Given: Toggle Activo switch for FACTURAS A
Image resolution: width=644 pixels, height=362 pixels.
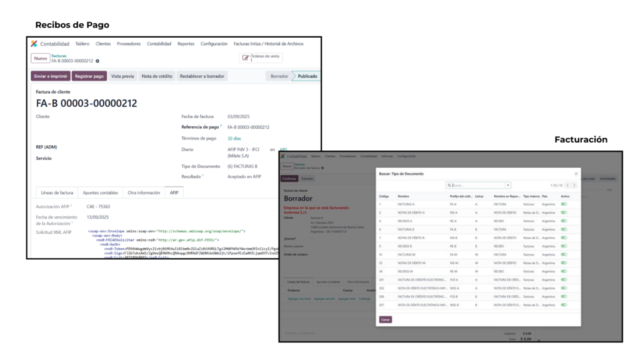Looking at the screenshot, I should [563, 204].
